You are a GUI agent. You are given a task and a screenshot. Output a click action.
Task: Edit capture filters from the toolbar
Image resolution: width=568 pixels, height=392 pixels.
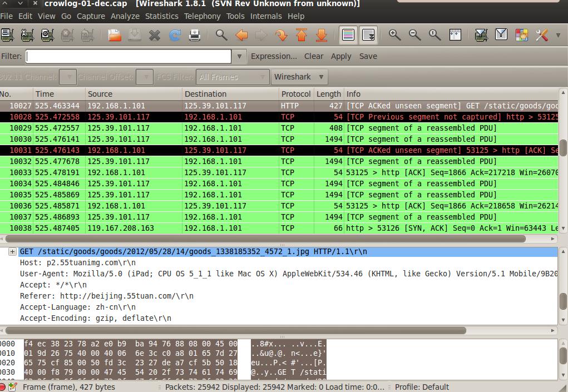[481, 35]
